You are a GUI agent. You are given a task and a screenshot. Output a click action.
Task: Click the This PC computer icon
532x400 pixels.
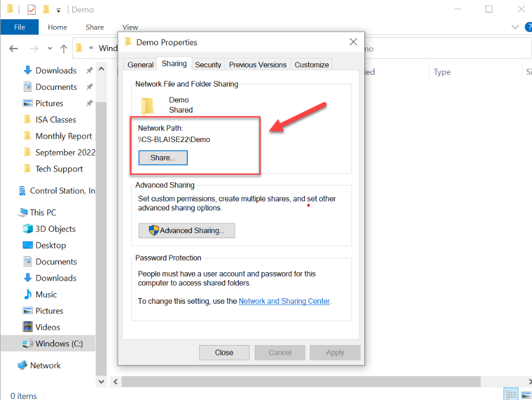click(x=23, y=212)
